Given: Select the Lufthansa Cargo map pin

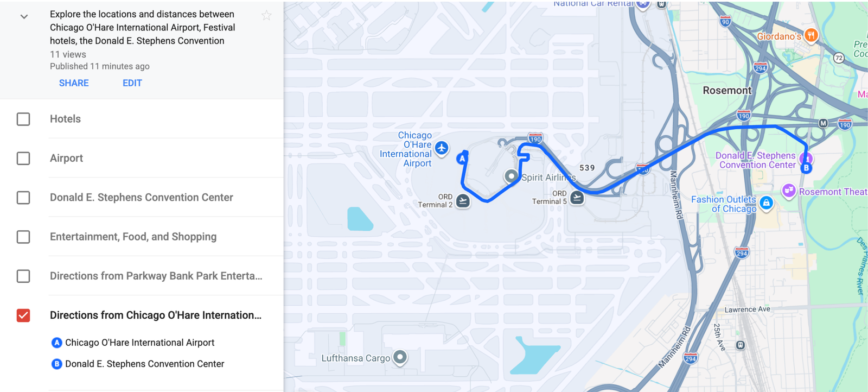Looking at the screenshot, I should pyautogui.click(x=400, y=357).
